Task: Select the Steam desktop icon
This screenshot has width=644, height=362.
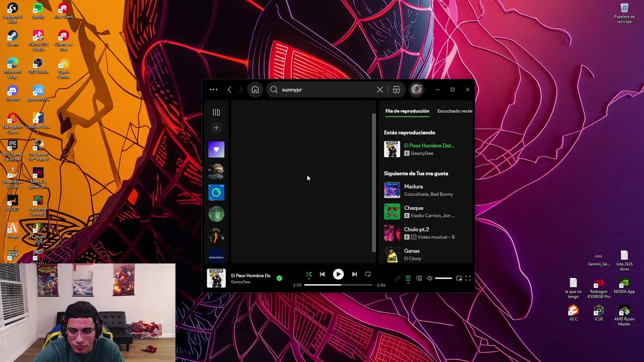Action: (13, 39)
